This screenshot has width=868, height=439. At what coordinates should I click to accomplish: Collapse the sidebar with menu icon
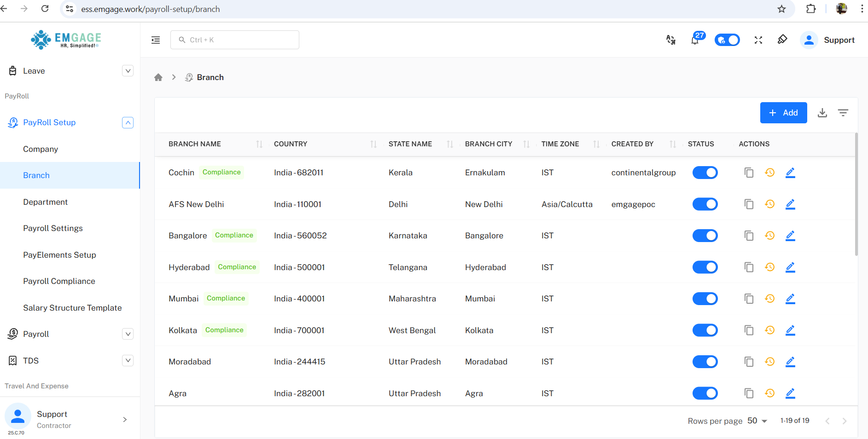click(156, 40)
